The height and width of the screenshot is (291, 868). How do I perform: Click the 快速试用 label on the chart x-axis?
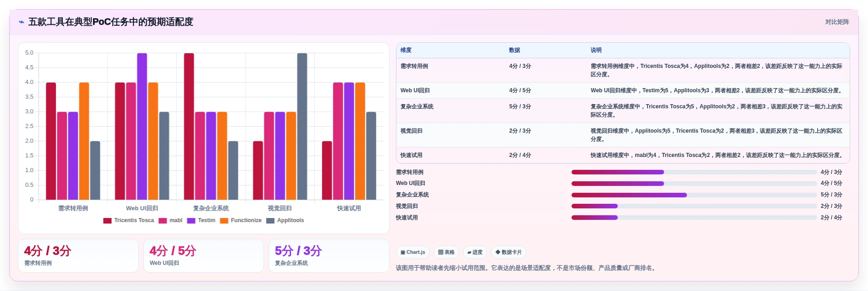pyautogui.click(x=349, y=208)
